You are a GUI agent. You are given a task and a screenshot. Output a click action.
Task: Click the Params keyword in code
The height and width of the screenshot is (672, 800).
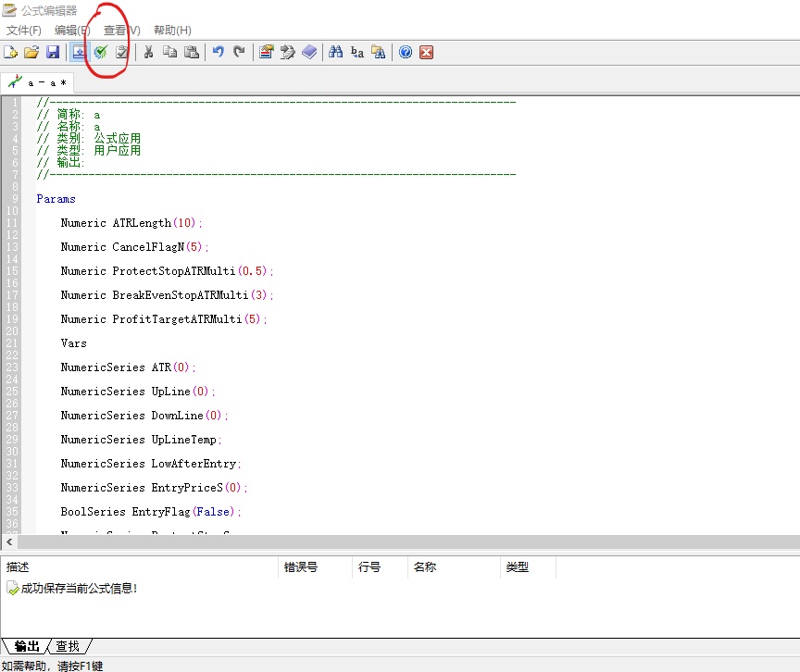pyautogui.click(x=56, y=199)
